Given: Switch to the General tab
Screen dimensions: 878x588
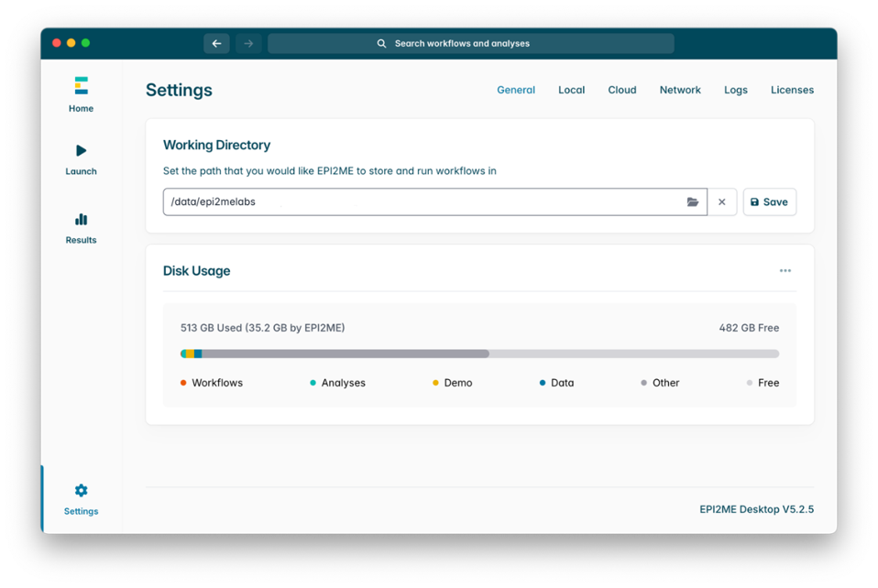Looking at the screenshot, I should (516, 90).
